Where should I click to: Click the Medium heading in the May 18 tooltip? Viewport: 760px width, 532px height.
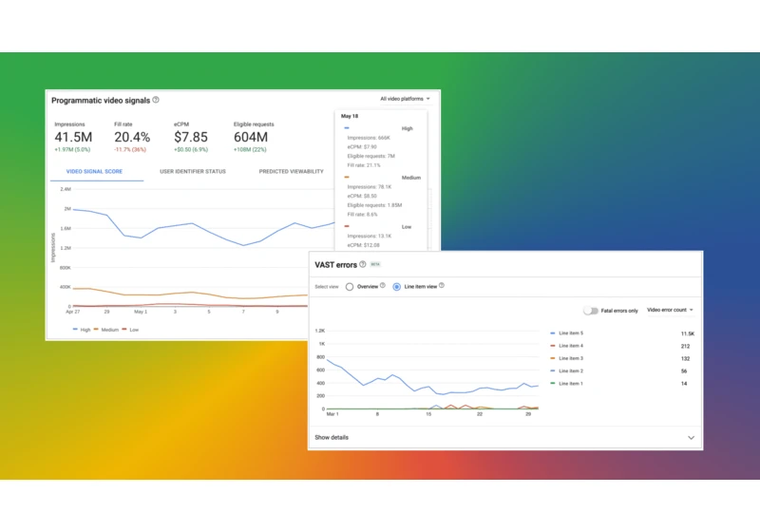coord(411,178)
